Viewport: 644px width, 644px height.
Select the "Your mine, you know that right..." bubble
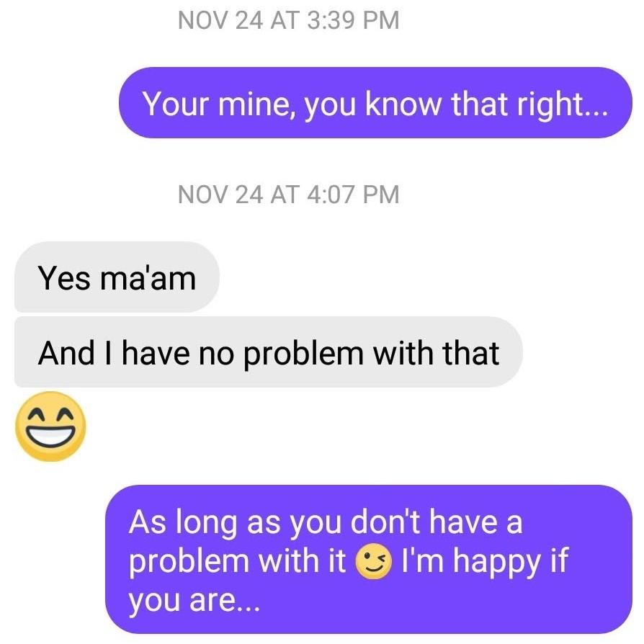click(x=375, y=103)
